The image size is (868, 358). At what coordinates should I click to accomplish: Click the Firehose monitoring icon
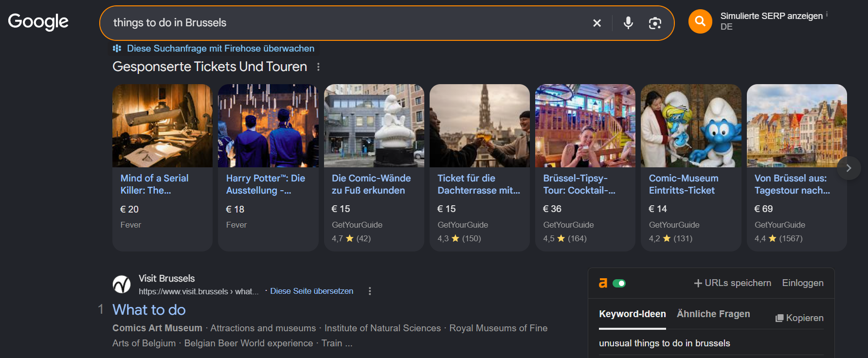[117, 48]
